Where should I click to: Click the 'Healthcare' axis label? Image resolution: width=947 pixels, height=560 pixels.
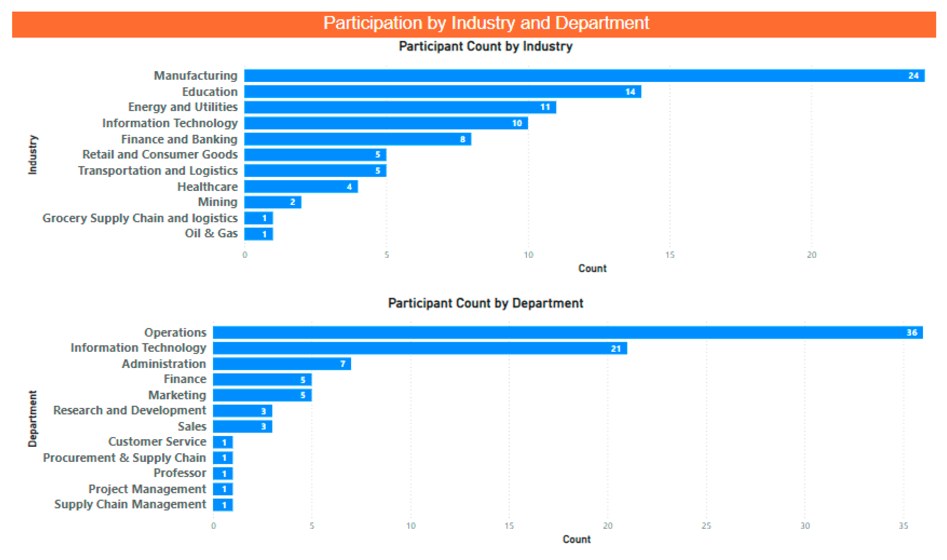click(207, 187)
